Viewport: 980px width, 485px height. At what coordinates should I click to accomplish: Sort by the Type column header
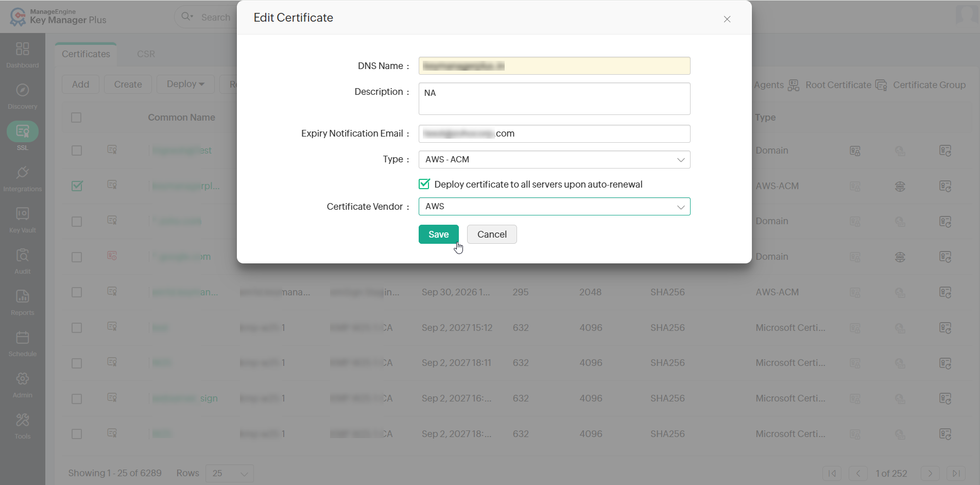pos(765,118)
